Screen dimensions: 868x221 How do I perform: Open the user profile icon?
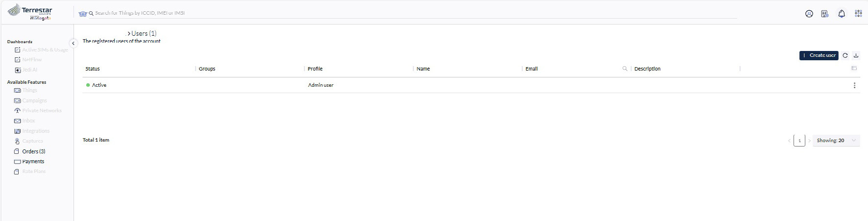[x=809, y=14]
